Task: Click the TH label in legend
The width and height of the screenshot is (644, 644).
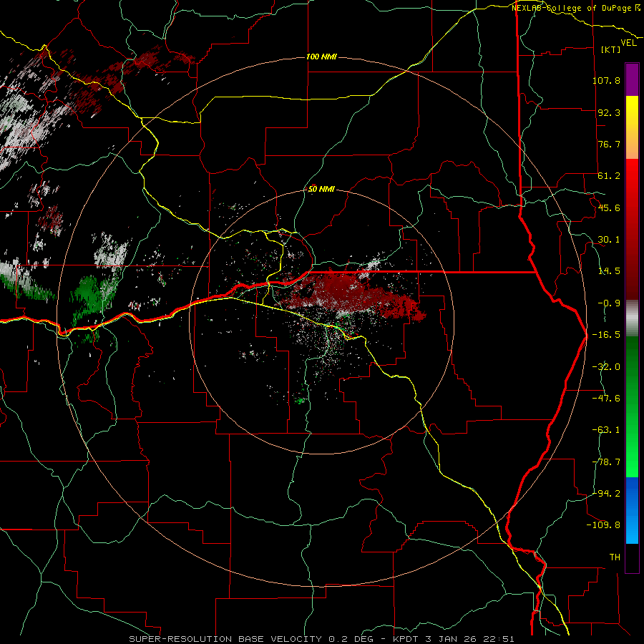Action: coord(615,557)
